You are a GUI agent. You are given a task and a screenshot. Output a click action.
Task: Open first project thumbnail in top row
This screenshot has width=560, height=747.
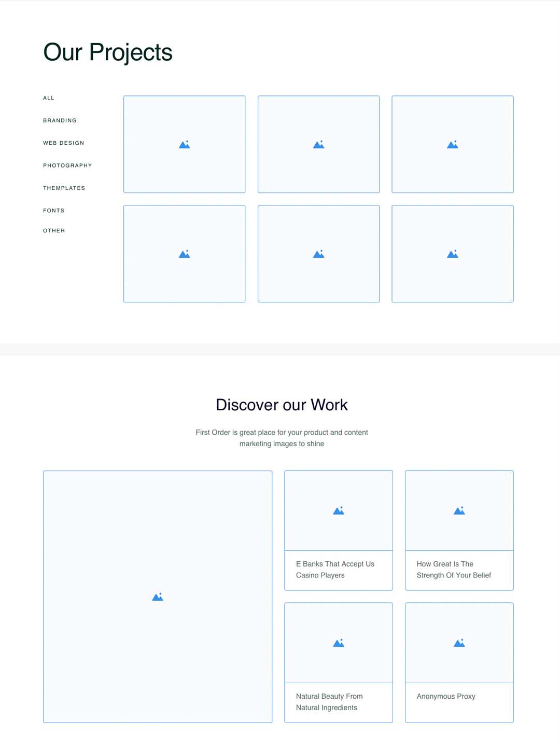click(184, 144)
